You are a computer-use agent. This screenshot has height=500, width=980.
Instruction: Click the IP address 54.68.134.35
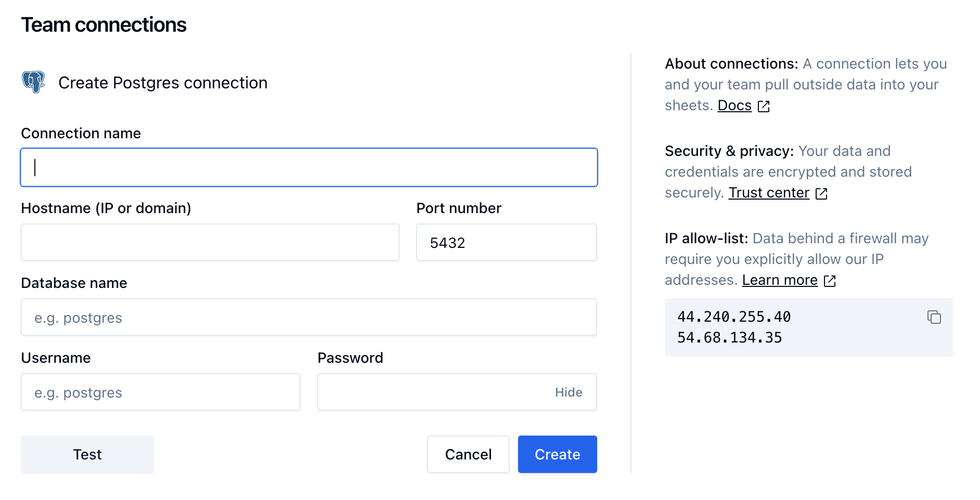pyautogui.click(x=729, y=338)
